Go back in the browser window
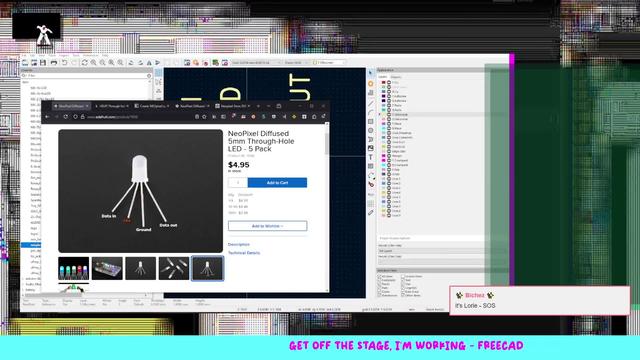640x360 pixels. (47, 117)
